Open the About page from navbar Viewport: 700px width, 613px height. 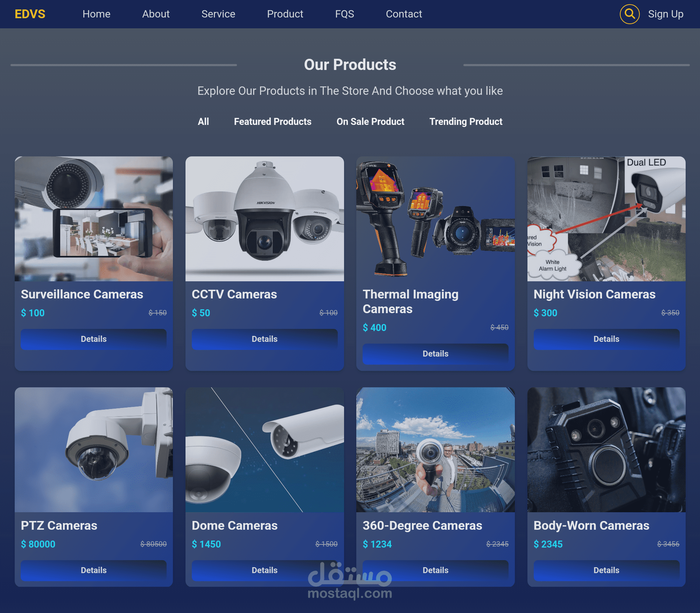click(x=156, y=14)
